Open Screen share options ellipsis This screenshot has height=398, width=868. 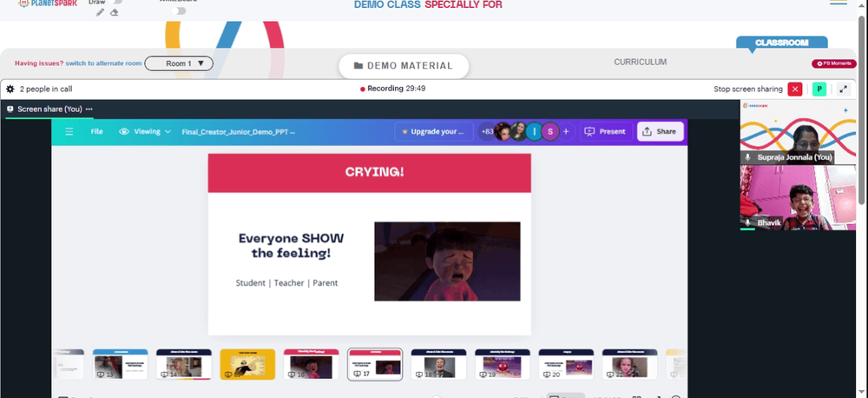[x=89, y=109]
